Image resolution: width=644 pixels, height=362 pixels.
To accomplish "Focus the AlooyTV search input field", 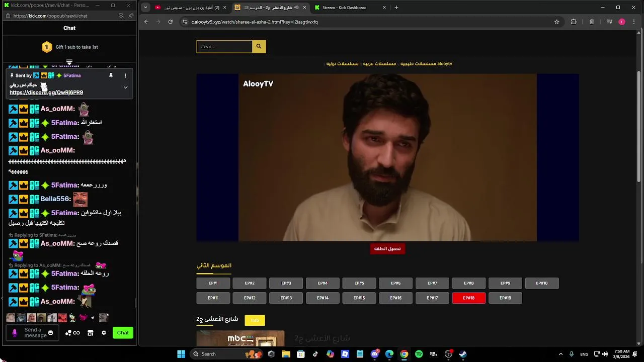I will click(x=224, y=46).
